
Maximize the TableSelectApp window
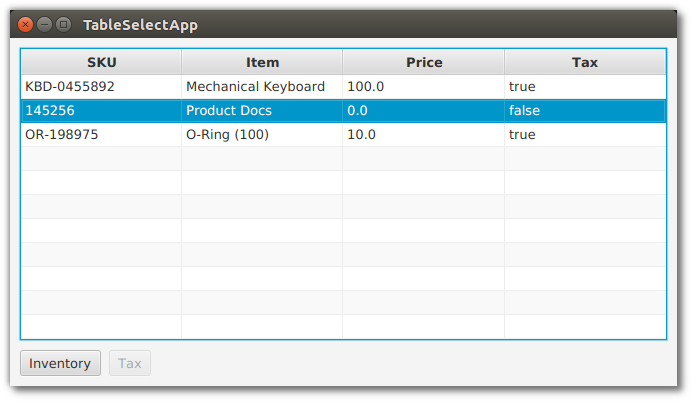(x=63, y=24)
